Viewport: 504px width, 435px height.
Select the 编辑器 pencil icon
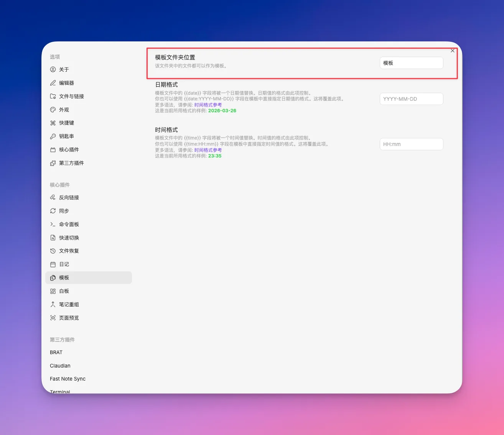(x=53, y=83)
